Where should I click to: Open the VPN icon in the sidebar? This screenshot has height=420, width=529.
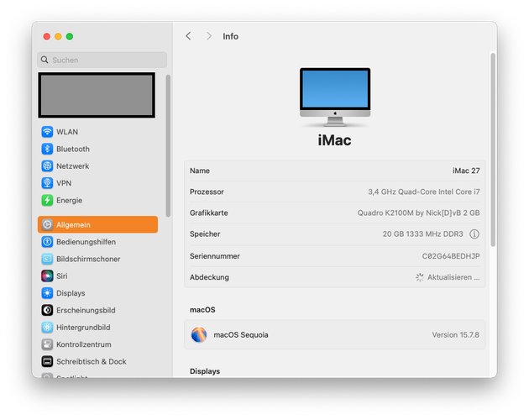pos(47,183)
